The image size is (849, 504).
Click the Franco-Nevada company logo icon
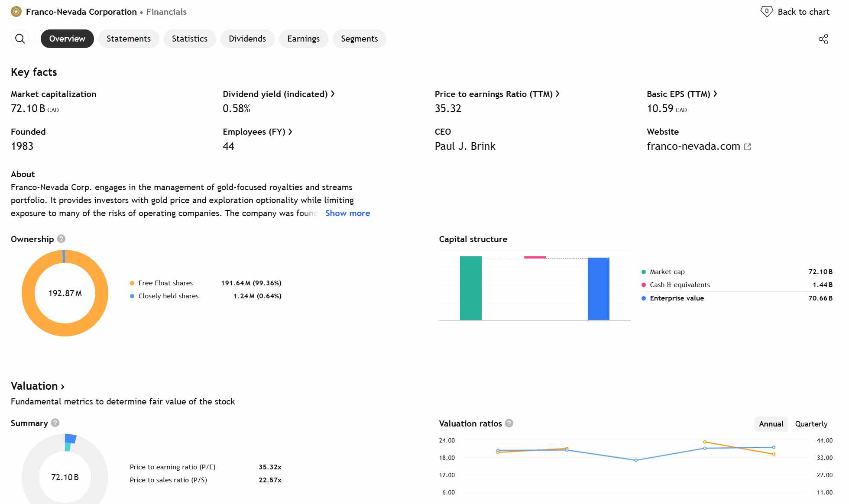[x=16, y=12]
